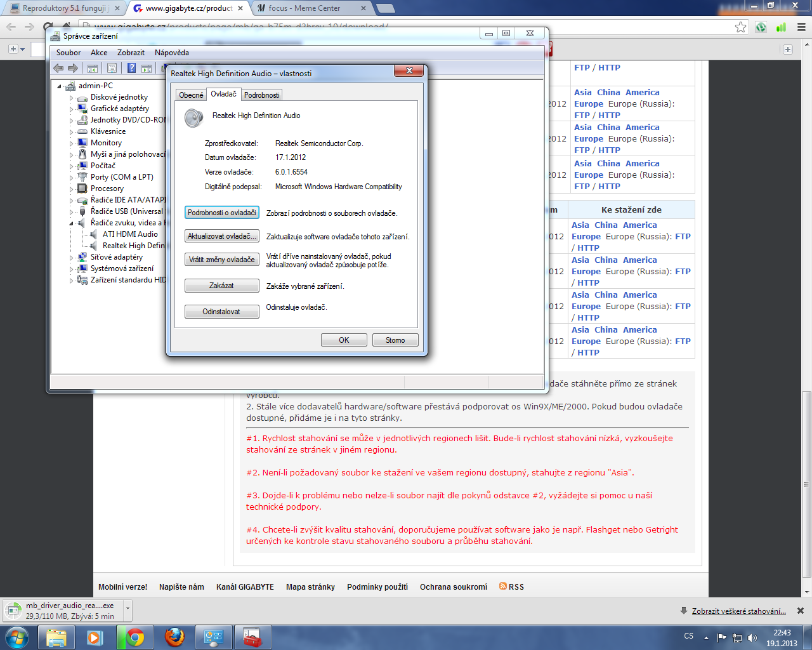Click the volume speaker tray icon
This screenshot has width=812, height=650.
tap(752, 637)
